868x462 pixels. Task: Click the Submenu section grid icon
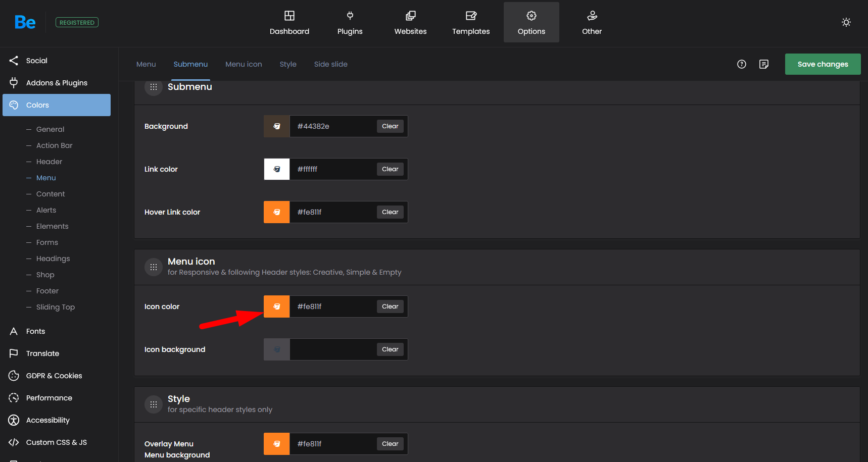154,87
